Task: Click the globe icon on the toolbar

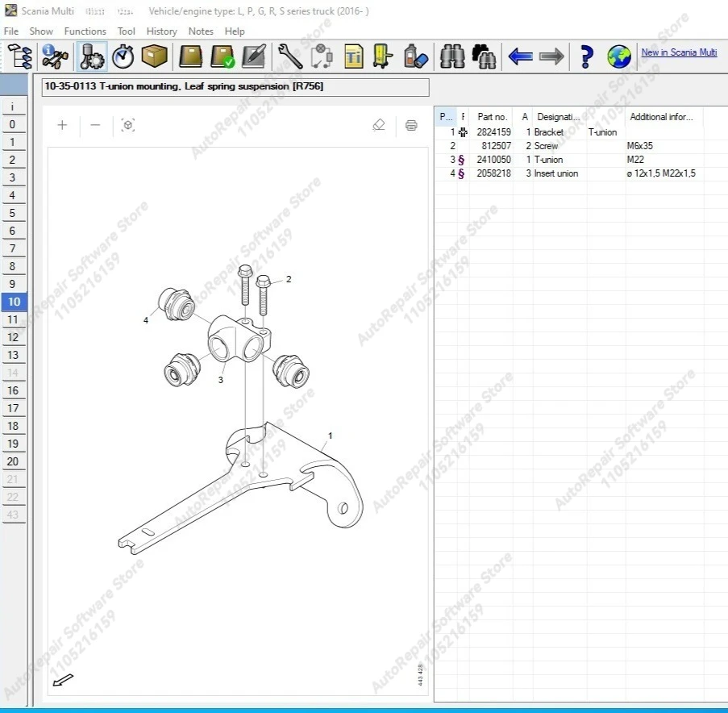Action: coord(617,56)
